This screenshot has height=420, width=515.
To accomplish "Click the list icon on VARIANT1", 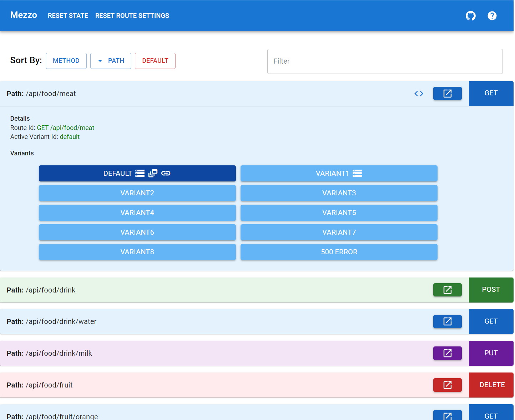I will coord(357,173).
